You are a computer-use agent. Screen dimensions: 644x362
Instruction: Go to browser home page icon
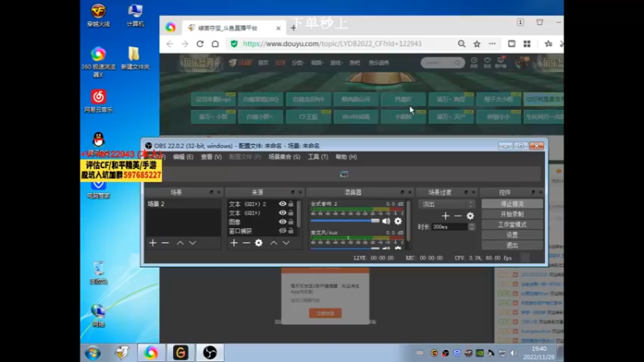point(215,44)
